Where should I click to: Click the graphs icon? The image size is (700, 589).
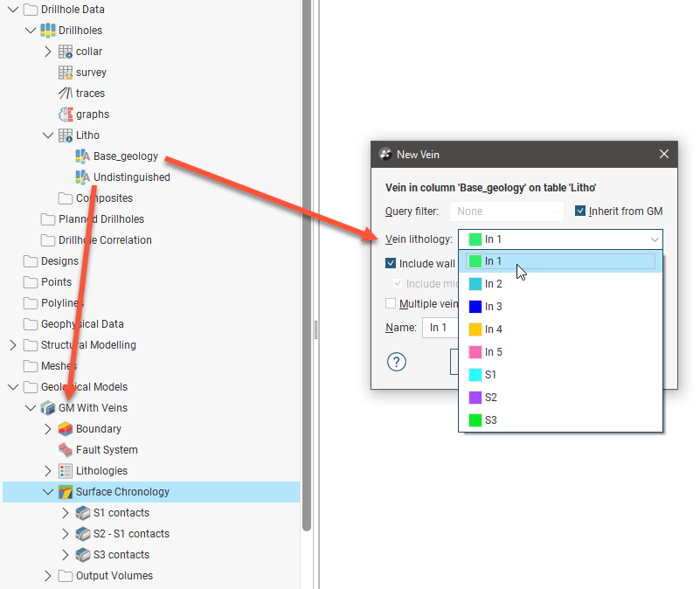click(x=66, y=114)
